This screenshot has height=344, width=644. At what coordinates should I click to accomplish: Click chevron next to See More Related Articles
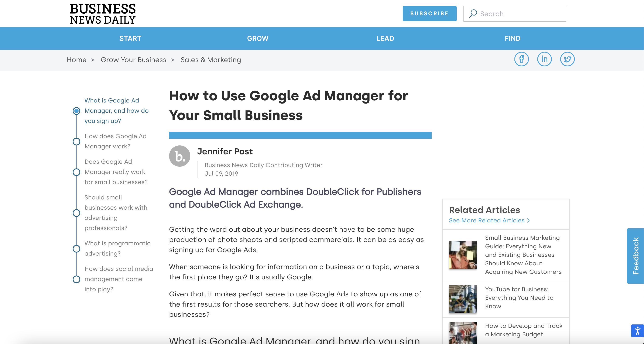[528, 221]
